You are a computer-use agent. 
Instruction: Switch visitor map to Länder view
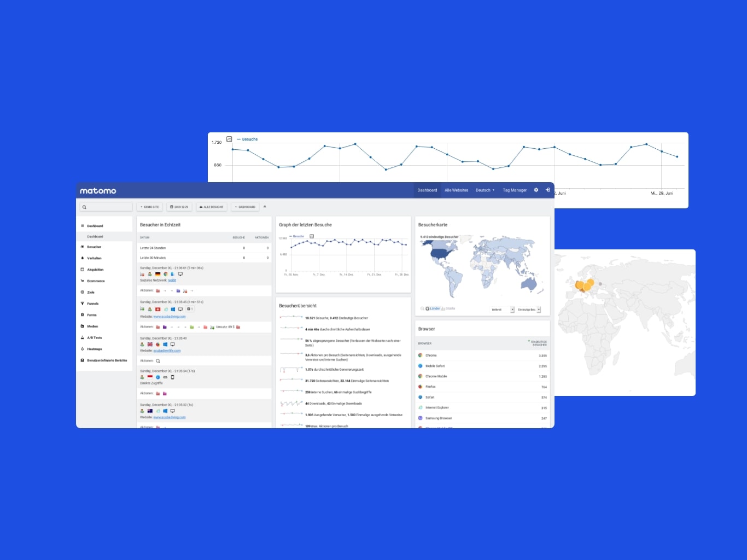pyautogui.click(x=434, y=309)
